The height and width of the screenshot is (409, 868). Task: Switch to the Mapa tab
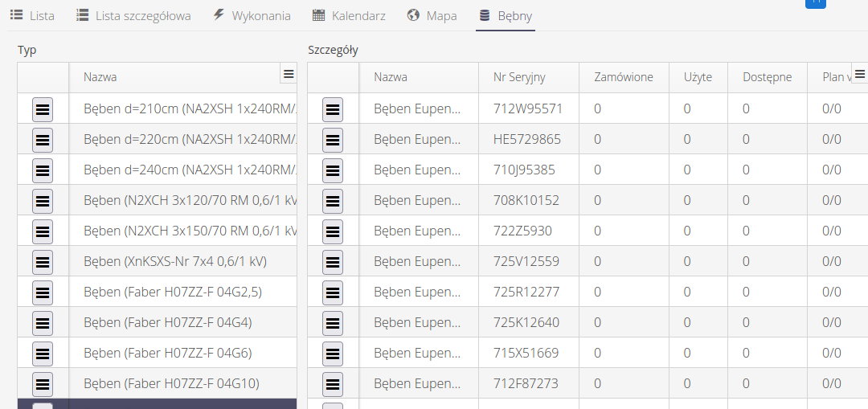(432, 16)
